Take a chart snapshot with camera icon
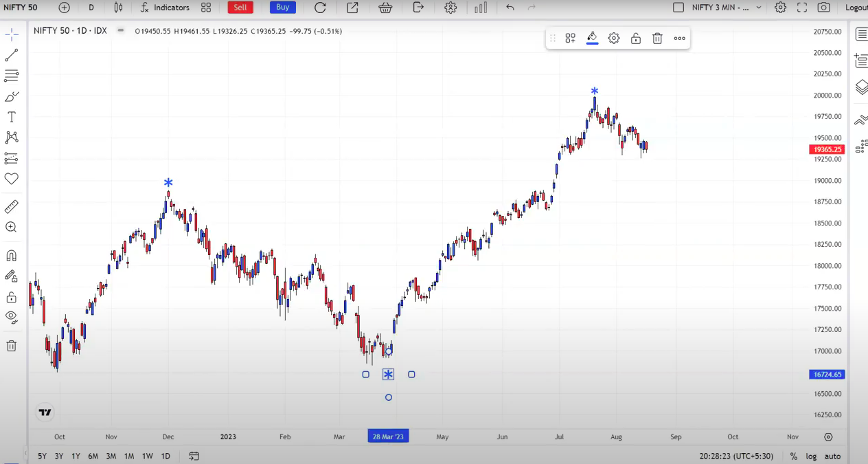Image resolution: width=868 pixels, height=464 pixels. (x=823, y=8)
